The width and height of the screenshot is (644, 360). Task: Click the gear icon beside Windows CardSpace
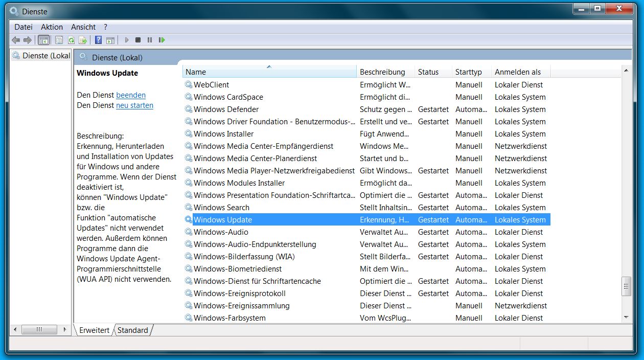tap(189, 97)
